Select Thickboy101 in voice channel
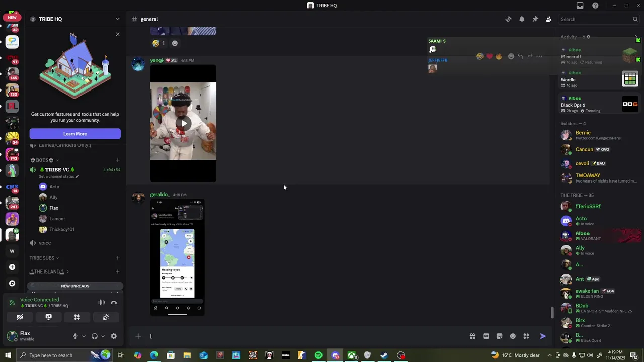Screen dimensions: 644x362 pos(62,229)
